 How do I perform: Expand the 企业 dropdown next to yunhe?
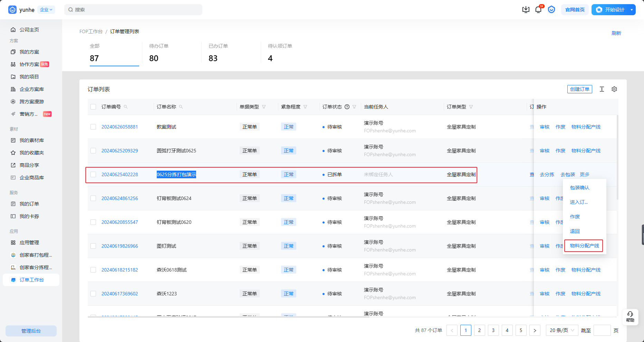point(46,10)
